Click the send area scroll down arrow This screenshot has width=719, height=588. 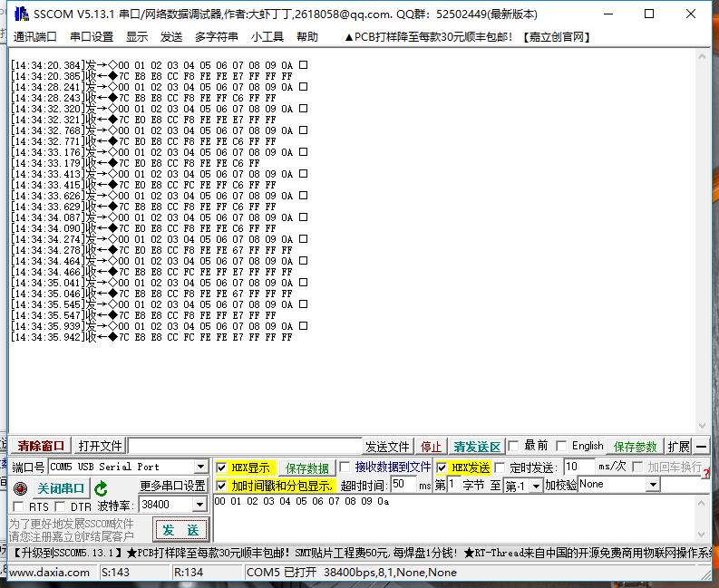click(702, 535)
